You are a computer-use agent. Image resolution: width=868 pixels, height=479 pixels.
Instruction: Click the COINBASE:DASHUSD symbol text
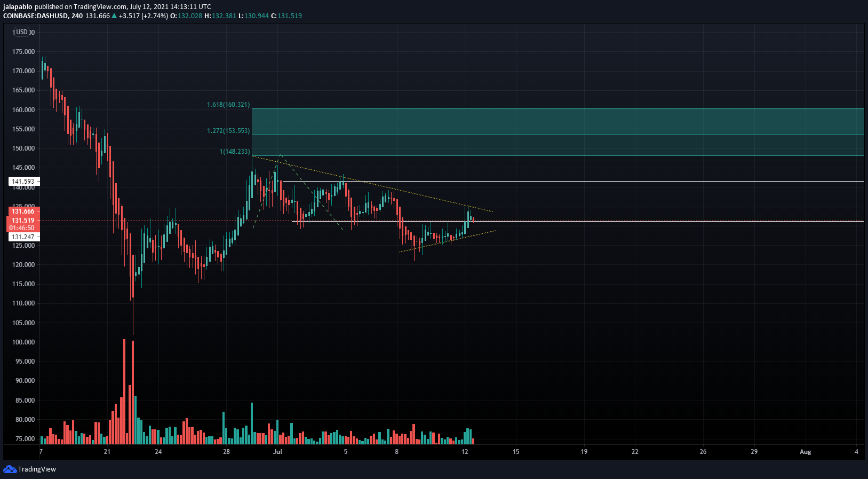[36, 16]
